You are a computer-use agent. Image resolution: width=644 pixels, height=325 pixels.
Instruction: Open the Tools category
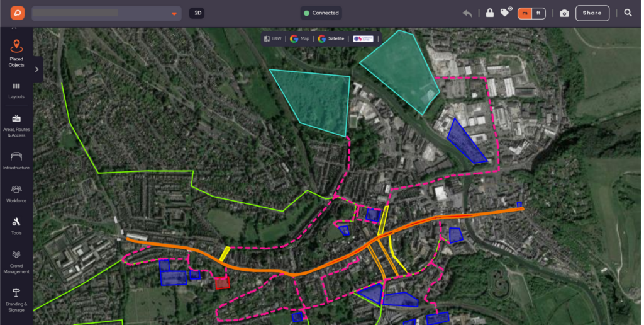coord(16,226)
